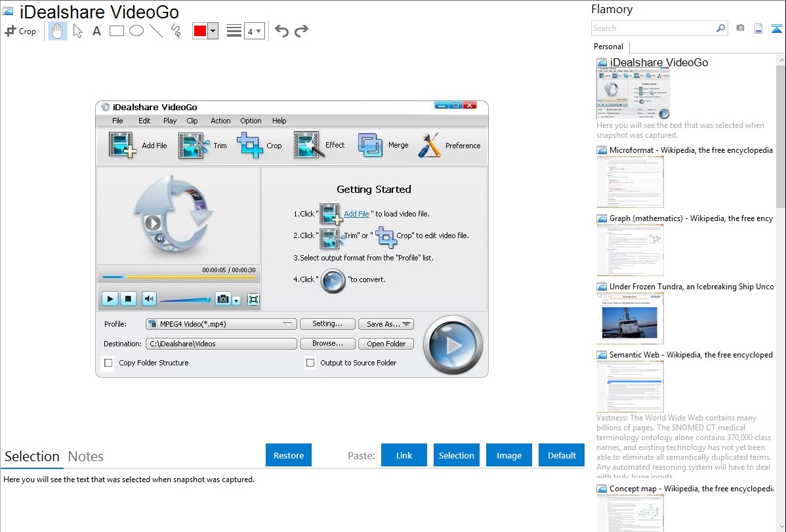Undo the last annotation
The height and width of the screenshot is (532, 786).
281,31
